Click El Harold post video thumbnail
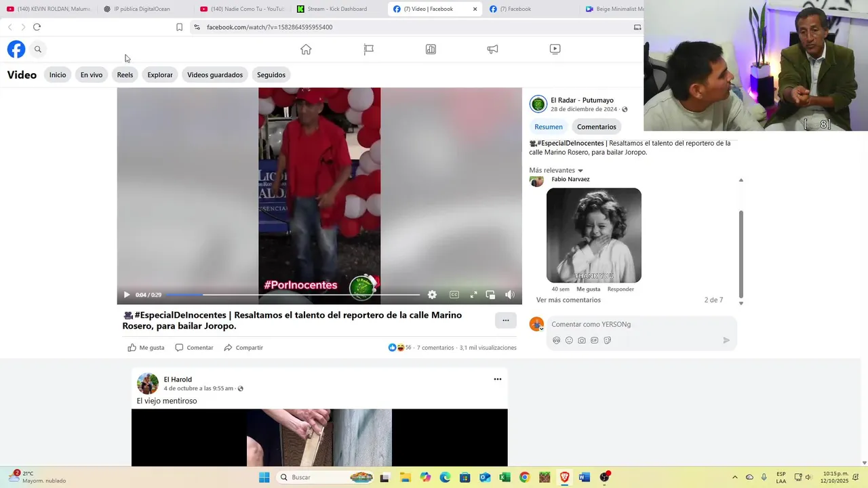This screenshot has height=488, width=868. click(x=319, y=438)
